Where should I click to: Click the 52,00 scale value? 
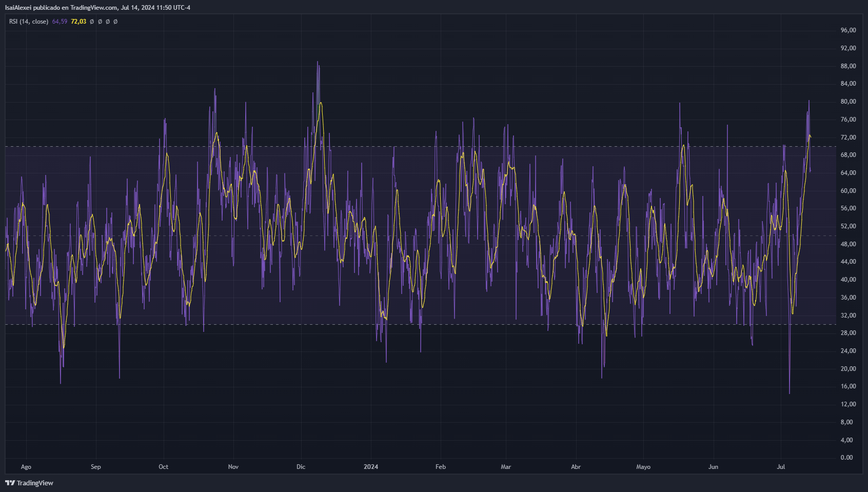point(849,226)
